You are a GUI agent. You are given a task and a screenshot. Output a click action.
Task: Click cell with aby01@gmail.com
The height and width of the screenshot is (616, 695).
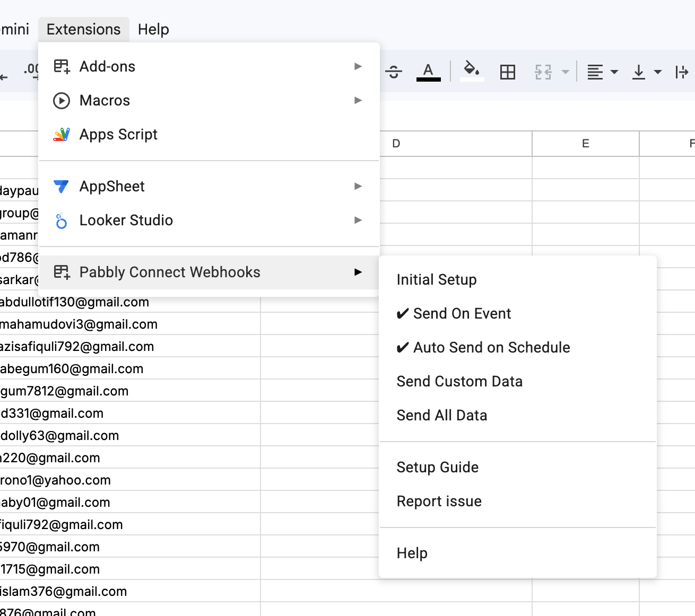point(130,502)
